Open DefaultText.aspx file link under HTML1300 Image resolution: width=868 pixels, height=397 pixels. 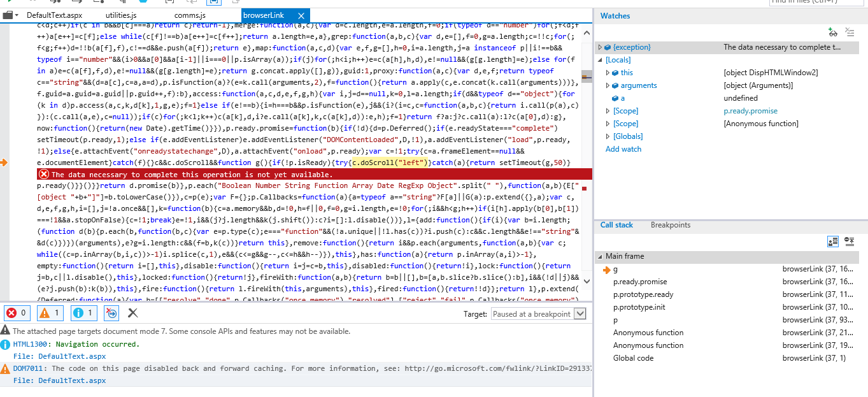(71, 356)
